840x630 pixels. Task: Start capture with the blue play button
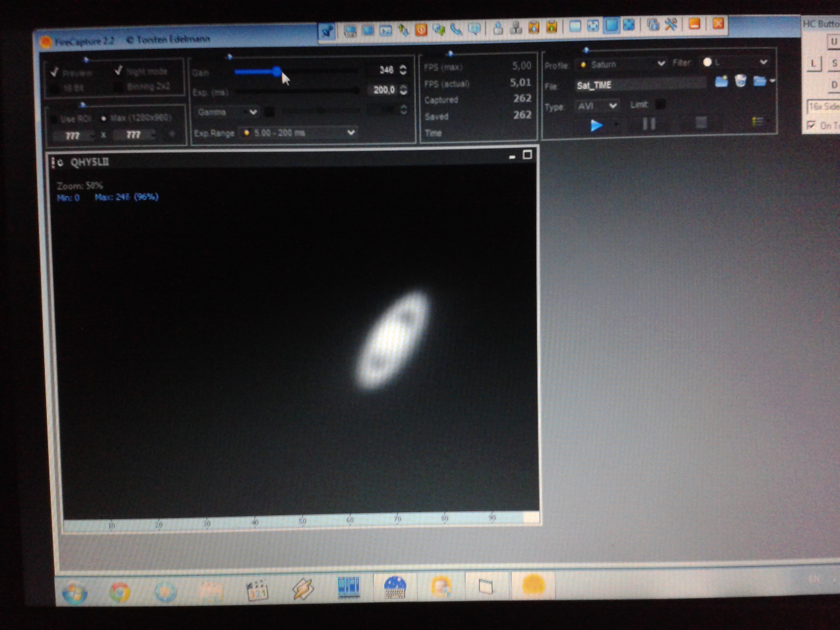596,125
